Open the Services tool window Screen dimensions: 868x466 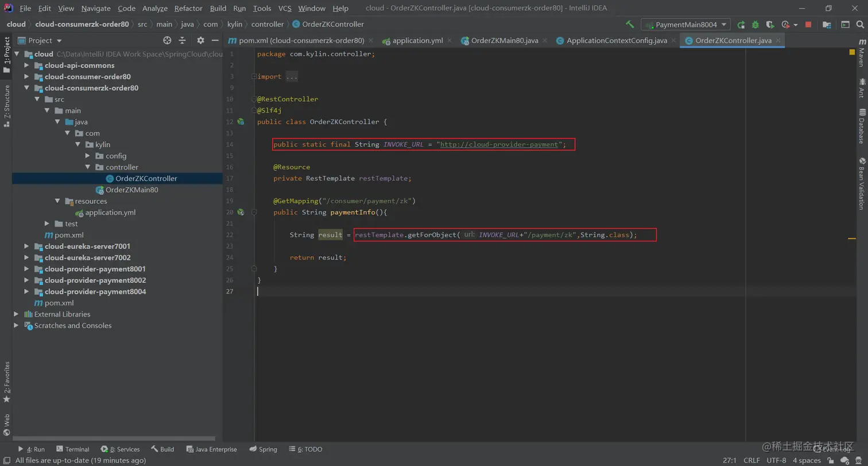(x=120, y=449)
